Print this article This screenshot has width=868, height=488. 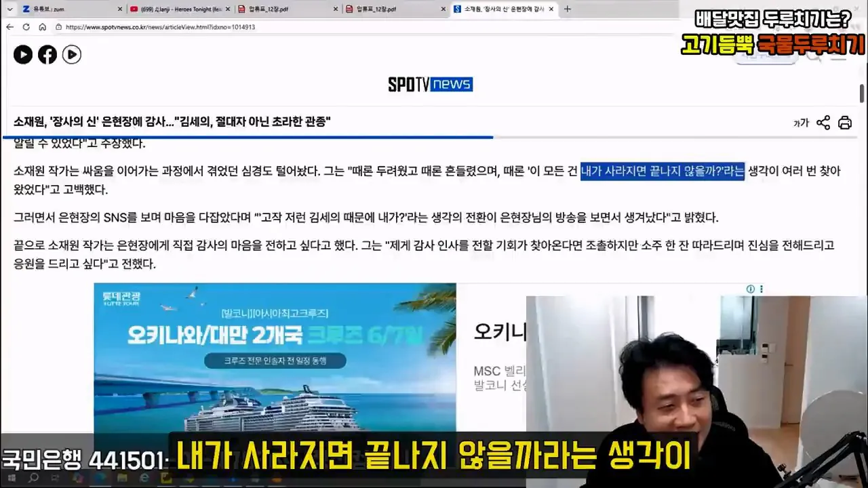point(845,123)
